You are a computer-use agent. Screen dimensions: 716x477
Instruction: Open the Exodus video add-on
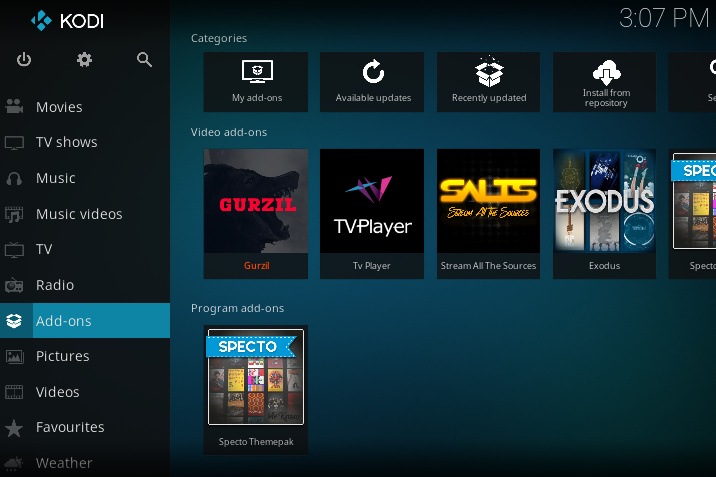pos(605,214)
